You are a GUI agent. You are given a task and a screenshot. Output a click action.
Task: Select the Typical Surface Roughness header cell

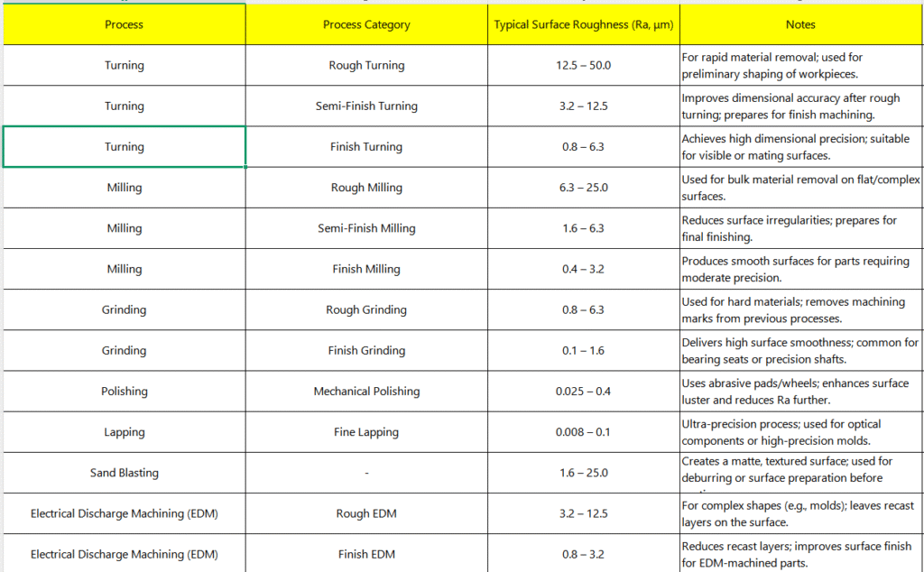click(x=583, y=24)
